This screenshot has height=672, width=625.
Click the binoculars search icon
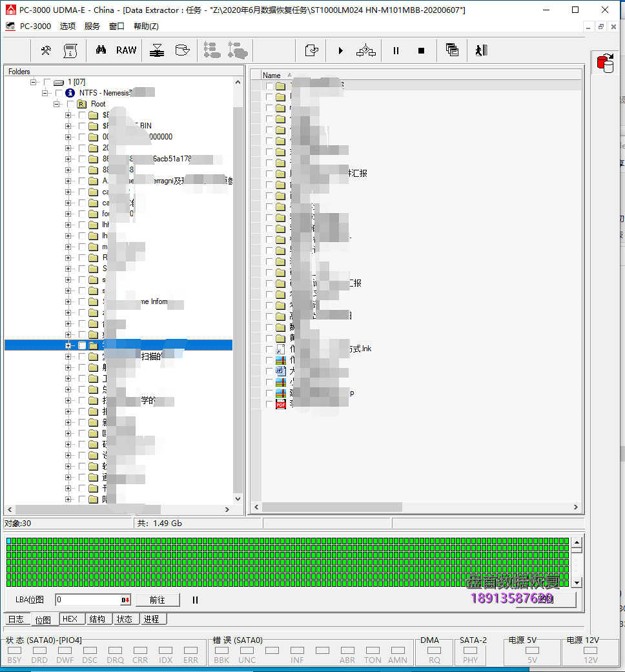pos(101,50)
